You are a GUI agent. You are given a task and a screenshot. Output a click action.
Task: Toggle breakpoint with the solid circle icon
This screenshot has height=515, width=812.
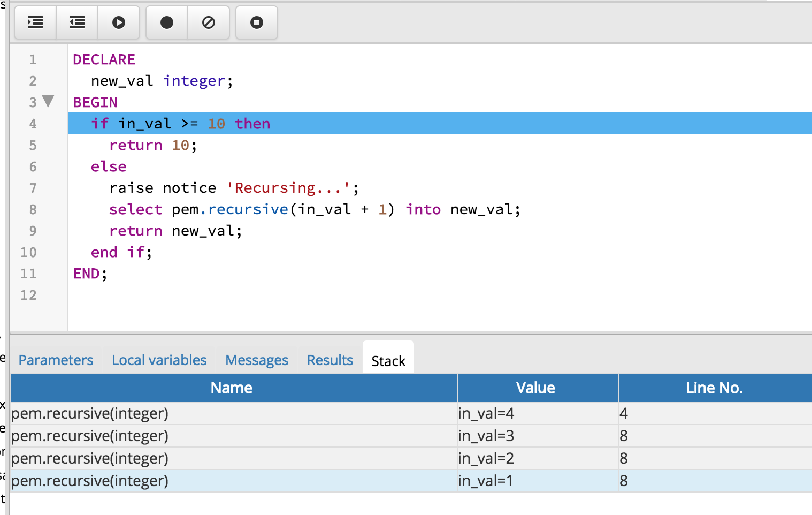coord(167,22)
